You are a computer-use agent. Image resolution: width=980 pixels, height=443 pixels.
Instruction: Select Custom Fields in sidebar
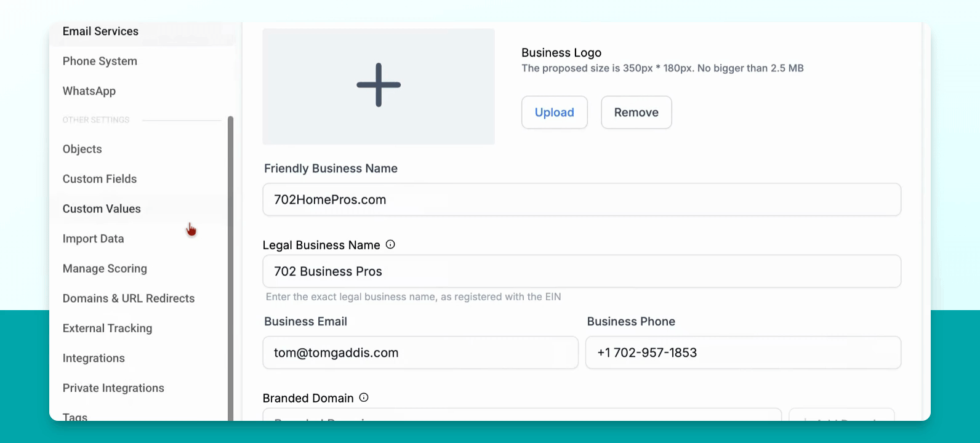(100, 179)
